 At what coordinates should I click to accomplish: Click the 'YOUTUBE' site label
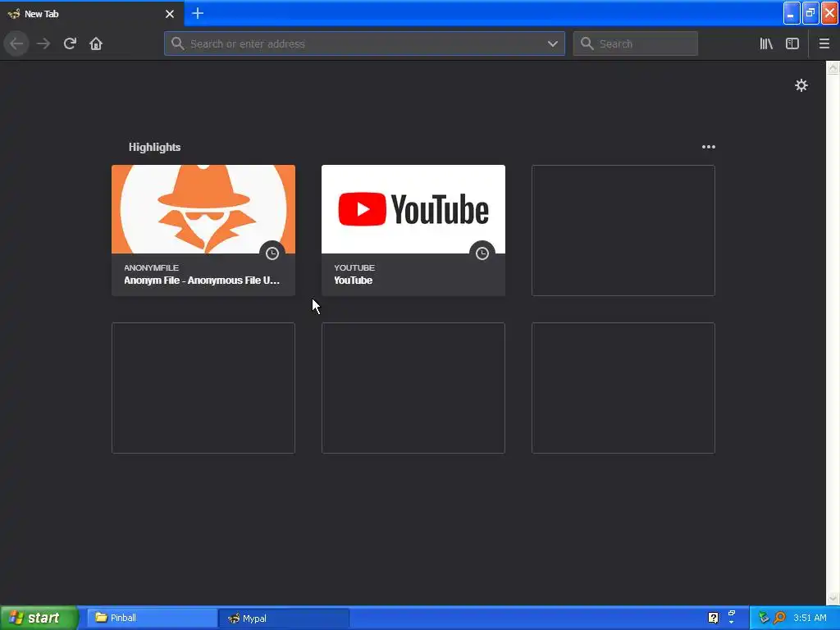point(354,267)
